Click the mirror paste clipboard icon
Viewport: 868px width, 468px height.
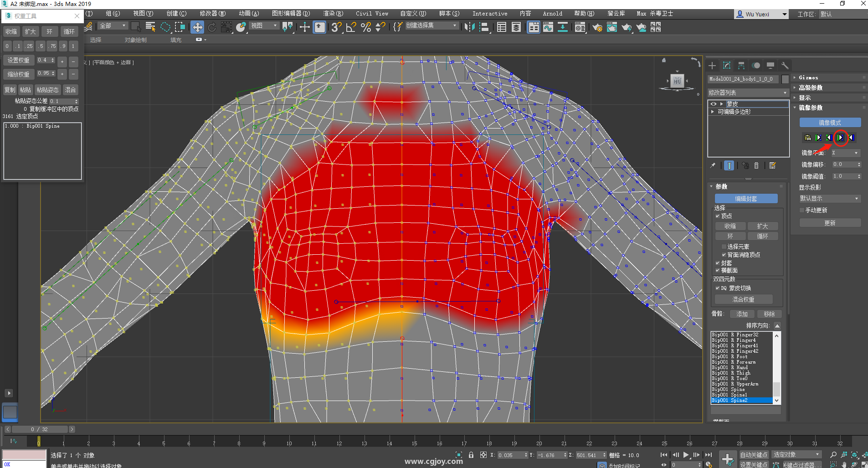tap(808, 138)
